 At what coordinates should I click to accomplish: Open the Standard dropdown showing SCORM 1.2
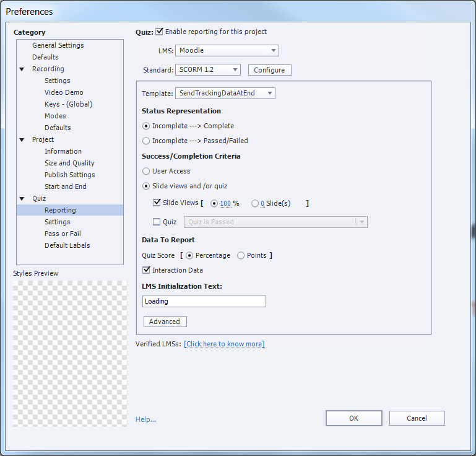pos(207,69)
